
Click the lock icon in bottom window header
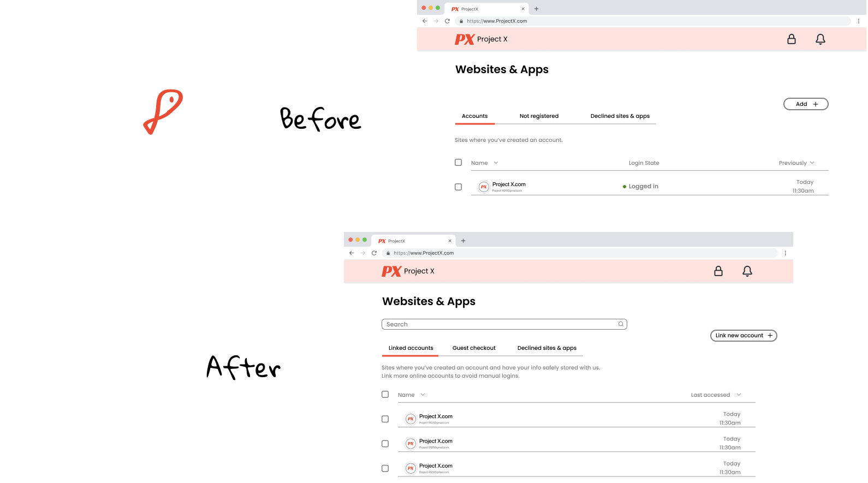click(x=718, y=271)
